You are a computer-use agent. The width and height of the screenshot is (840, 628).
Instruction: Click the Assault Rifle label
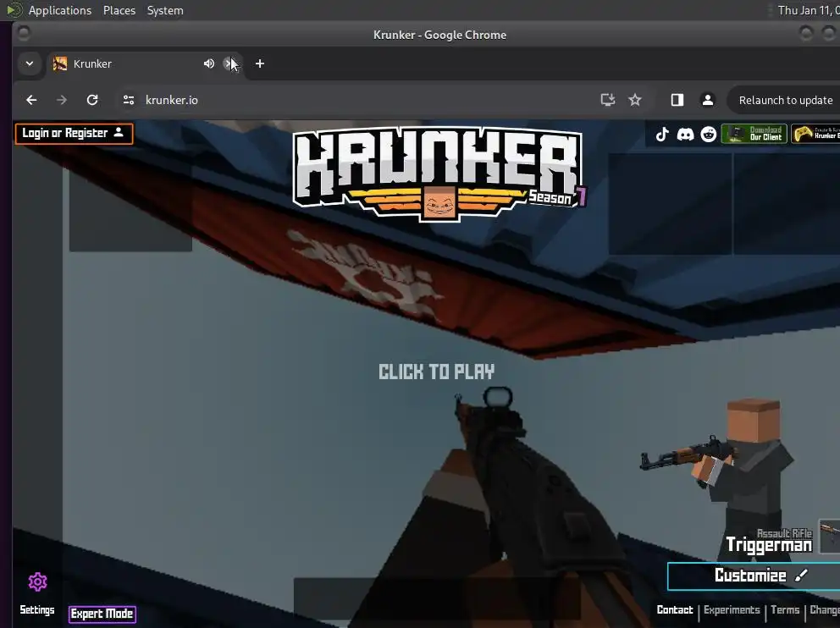coord(784,532)
